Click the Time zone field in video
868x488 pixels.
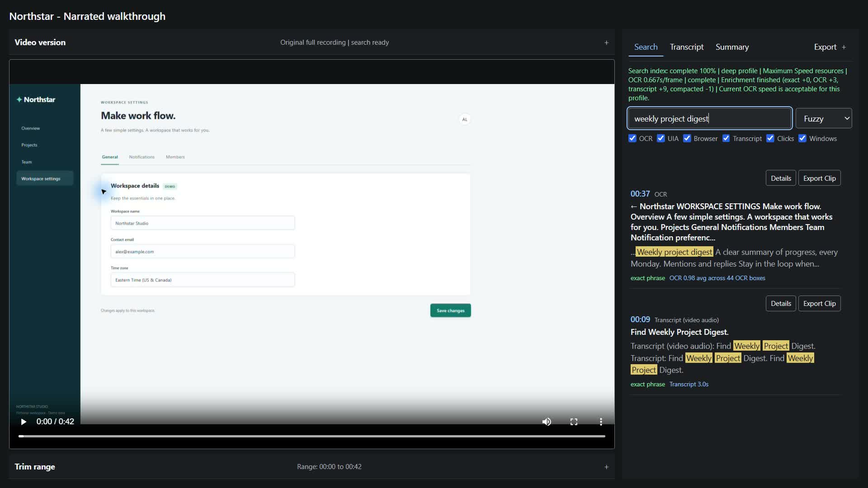click(203, 280)
